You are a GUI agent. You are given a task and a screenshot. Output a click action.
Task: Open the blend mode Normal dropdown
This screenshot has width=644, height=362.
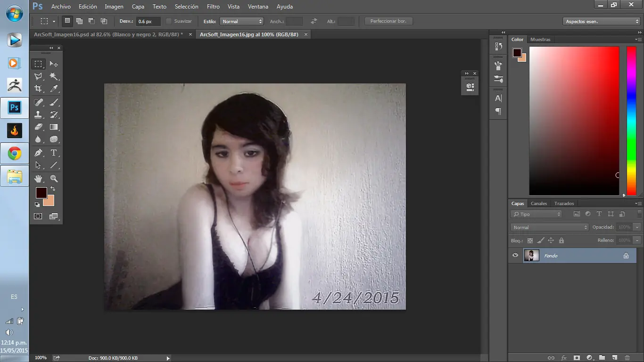(x=549, y=227)
